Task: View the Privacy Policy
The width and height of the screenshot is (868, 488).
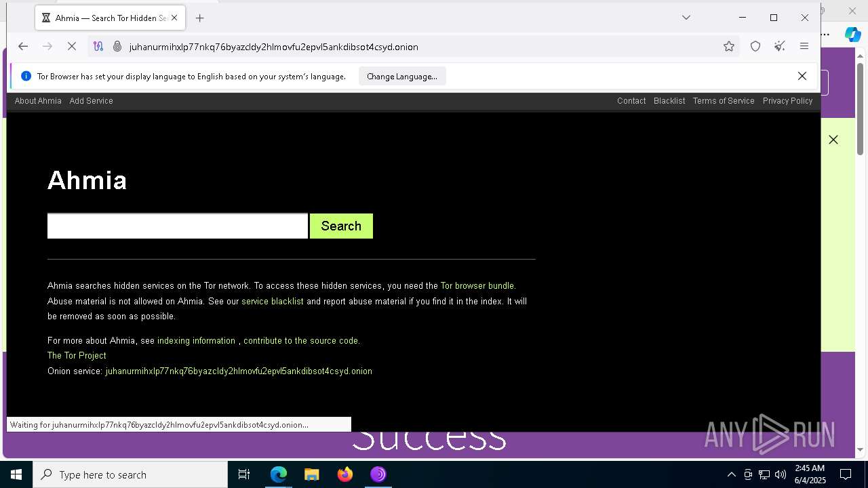Action: coord(787,101)
